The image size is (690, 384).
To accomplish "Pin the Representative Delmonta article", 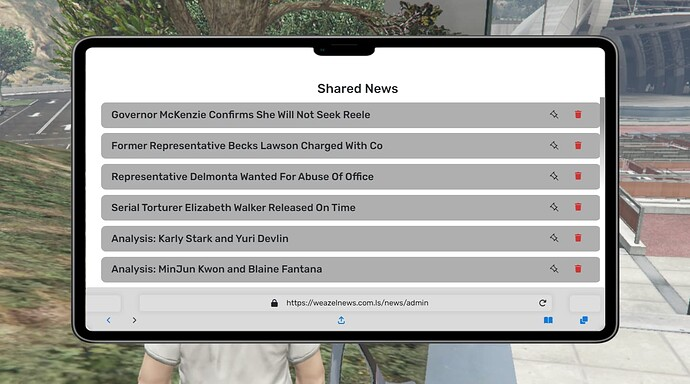I will tap(554, 176).
